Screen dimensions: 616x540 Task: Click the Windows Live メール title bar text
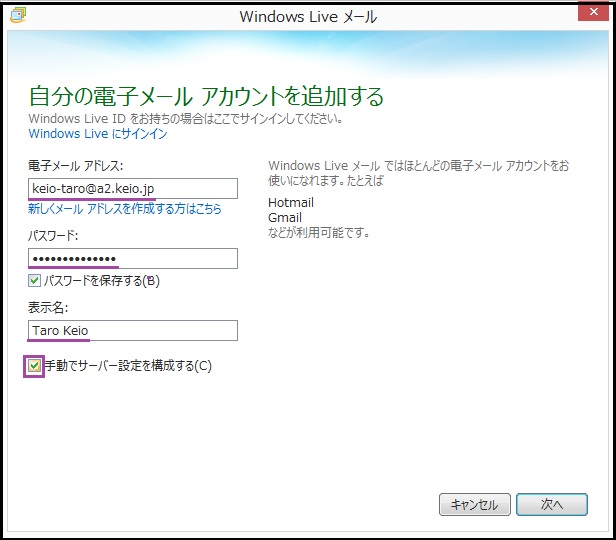point(307,16)
